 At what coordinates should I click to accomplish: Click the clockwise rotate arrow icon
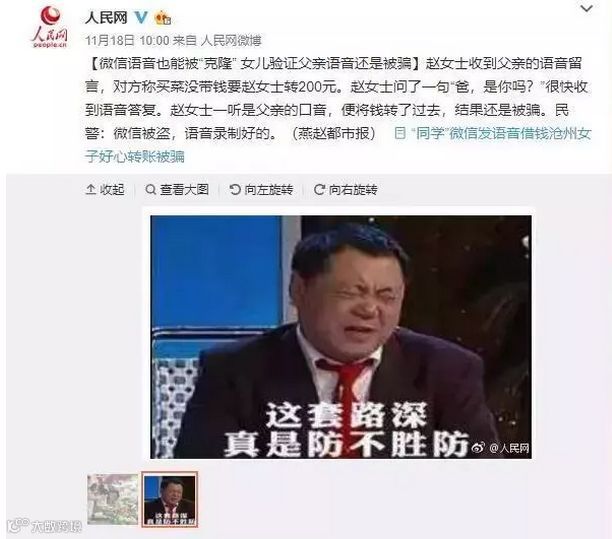tap(319, 190)
